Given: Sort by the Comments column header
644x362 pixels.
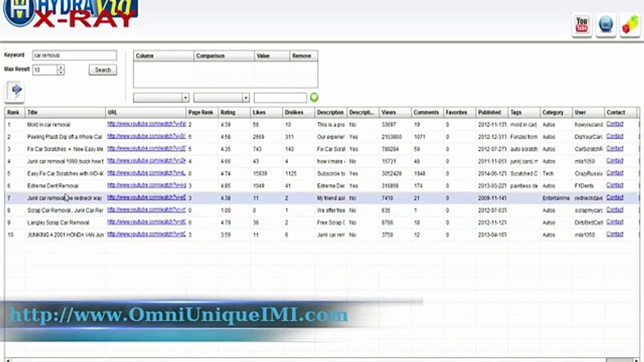Looking at the screenshot, I should [428, 112].
